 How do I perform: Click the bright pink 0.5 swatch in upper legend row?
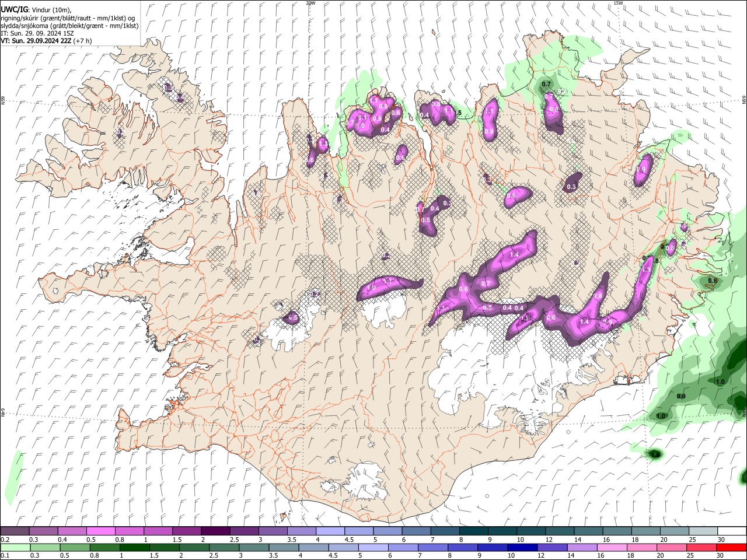click(100, 531)
